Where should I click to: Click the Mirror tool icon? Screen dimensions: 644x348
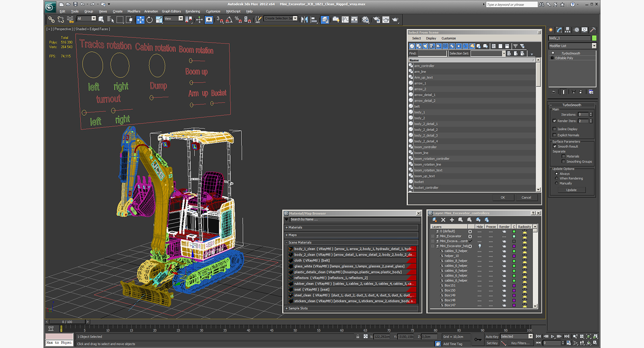click(x=304, y=20)
